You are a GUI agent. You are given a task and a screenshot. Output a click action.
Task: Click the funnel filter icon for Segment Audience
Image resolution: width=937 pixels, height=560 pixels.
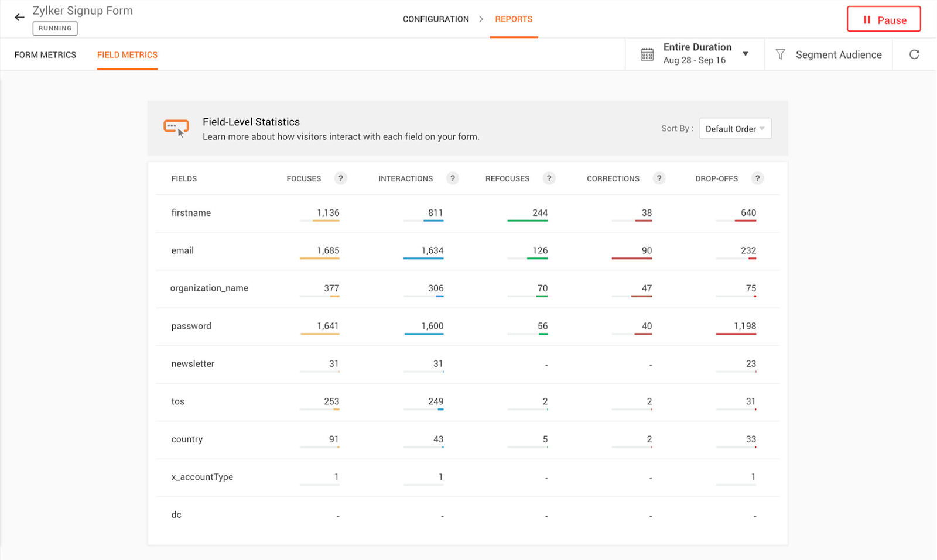coord(780,54)
